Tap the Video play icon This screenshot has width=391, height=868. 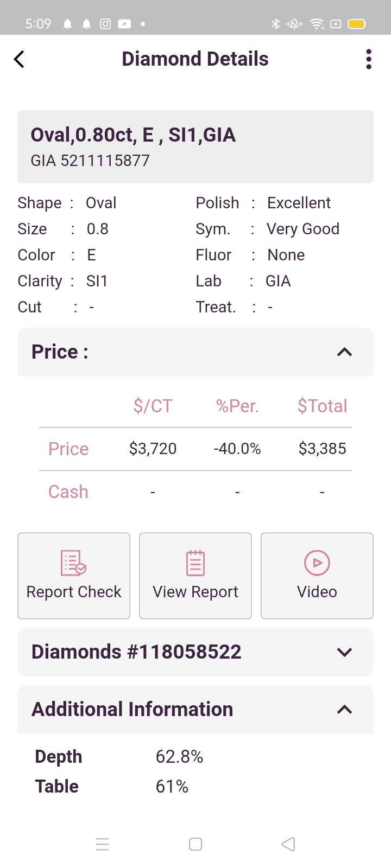tap(317, 563)
